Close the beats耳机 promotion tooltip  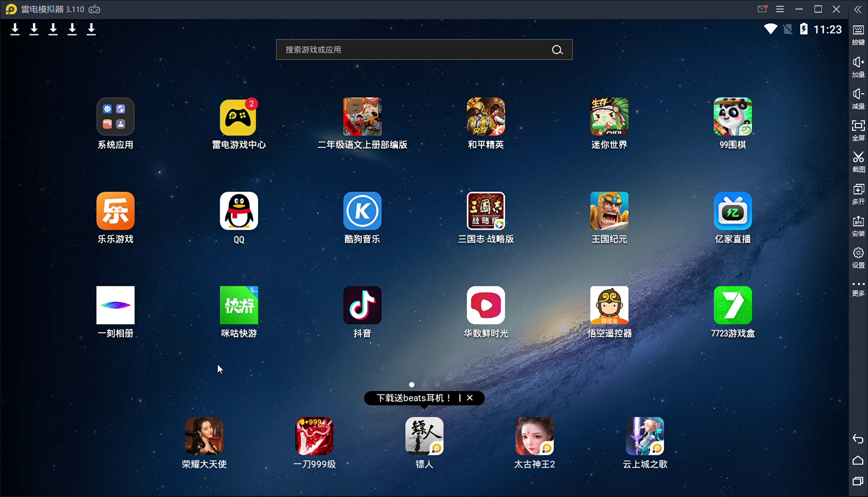(x=470, y=398)
